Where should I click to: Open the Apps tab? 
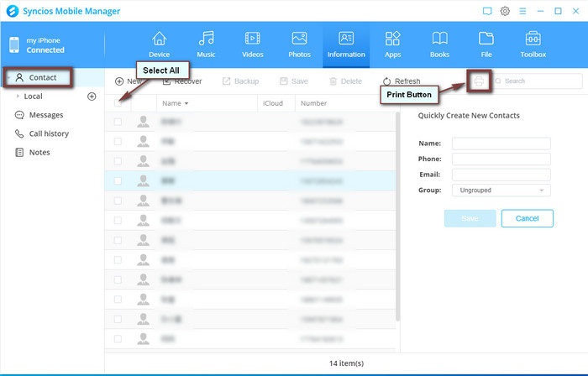[x=392, y=45]
